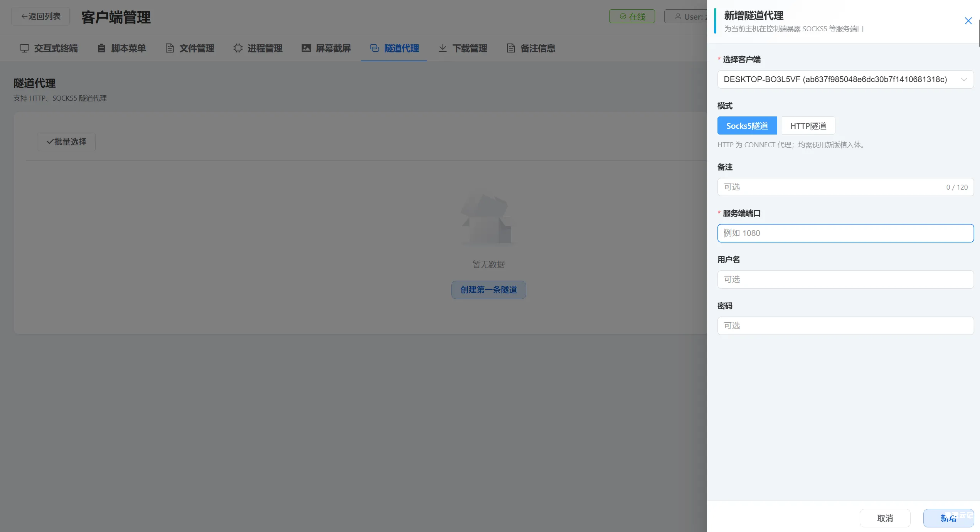Screen dimensions: 980x532
Task: Select Socks5隧道 mode
Action: (x=747, y=126)
